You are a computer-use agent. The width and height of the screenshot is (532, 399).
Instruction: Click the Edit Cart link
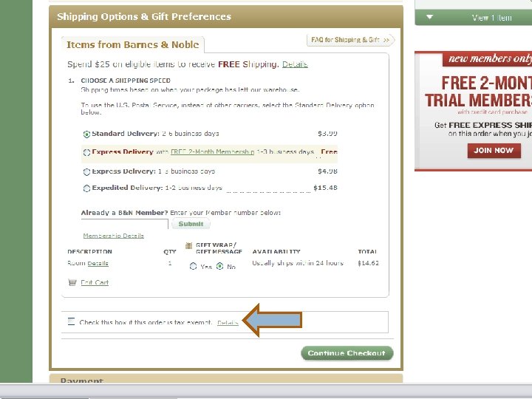(95, 282)
